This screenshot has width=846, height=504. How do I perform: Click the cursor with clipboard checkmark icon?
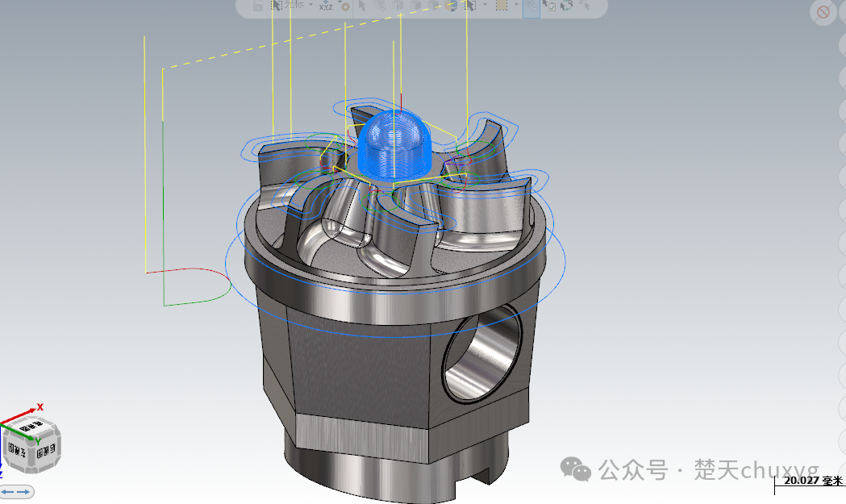pos(548,6)
